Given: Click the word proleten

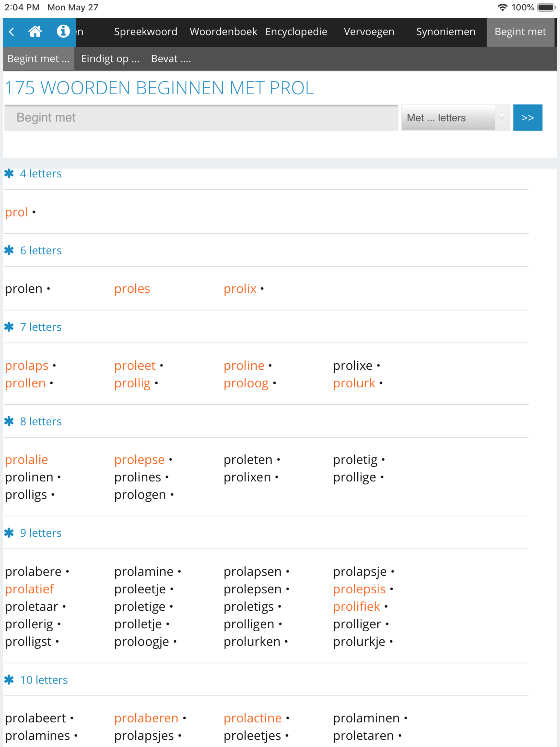Looking at the screenshot, I should pos(248,460).
